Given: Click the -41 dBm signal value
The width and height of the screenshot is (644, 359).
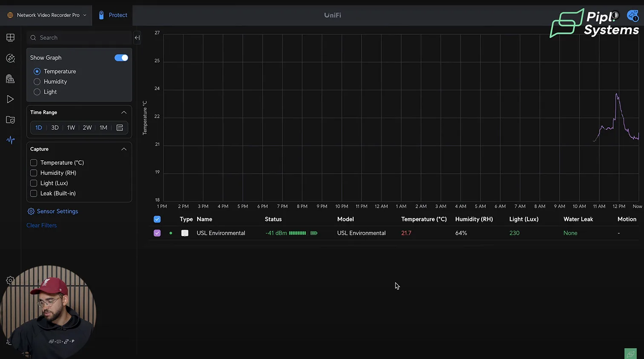Looking at the screenshot, I should [x=276, y=233].
